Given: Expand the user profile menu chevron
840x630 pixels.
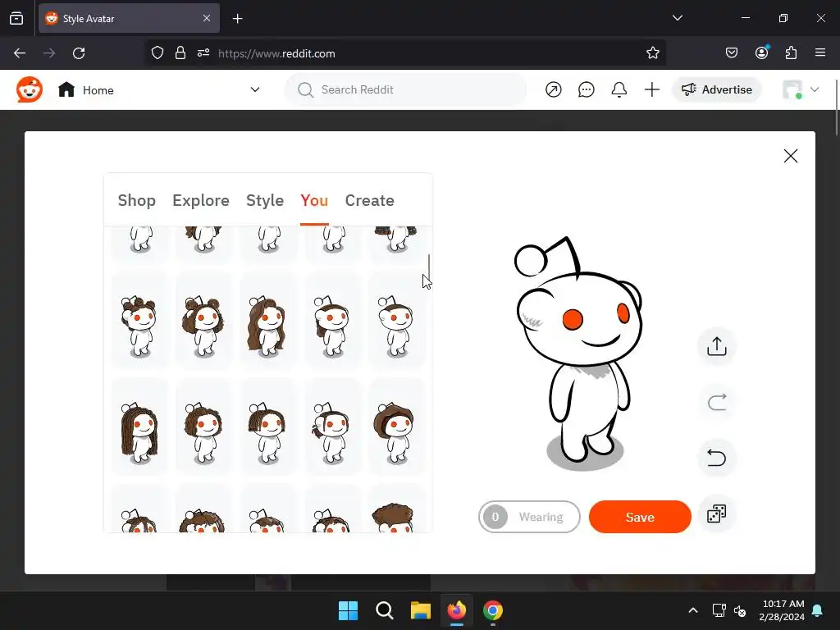Looking at the screenshot, I should pyautogui.click(x=815, y=89).
